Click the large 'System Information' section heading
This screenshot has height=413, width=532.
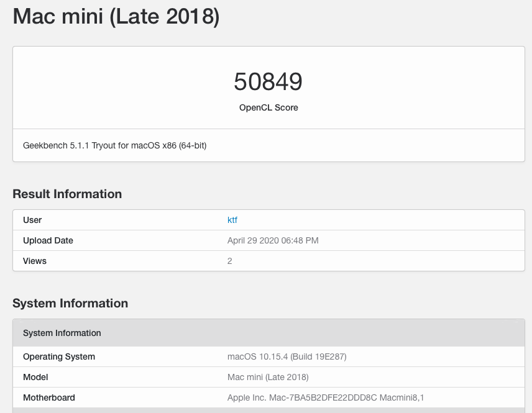pyautogui.click(x=70, y=303)
